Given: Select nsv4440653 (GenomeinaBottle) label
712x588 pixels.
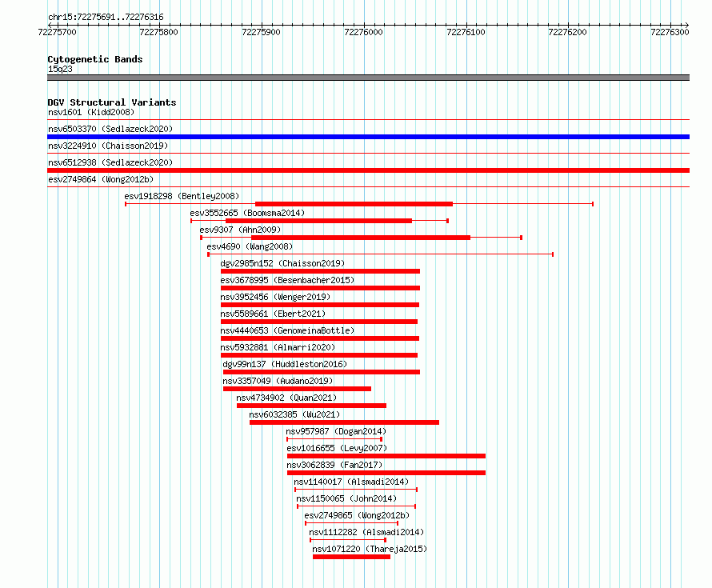Looking at the screenshot, I should click(287, 330).
